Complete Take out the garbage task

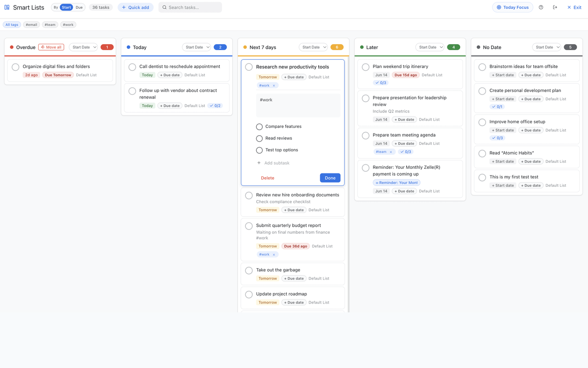pyautogui.click(x=249, y=270)
